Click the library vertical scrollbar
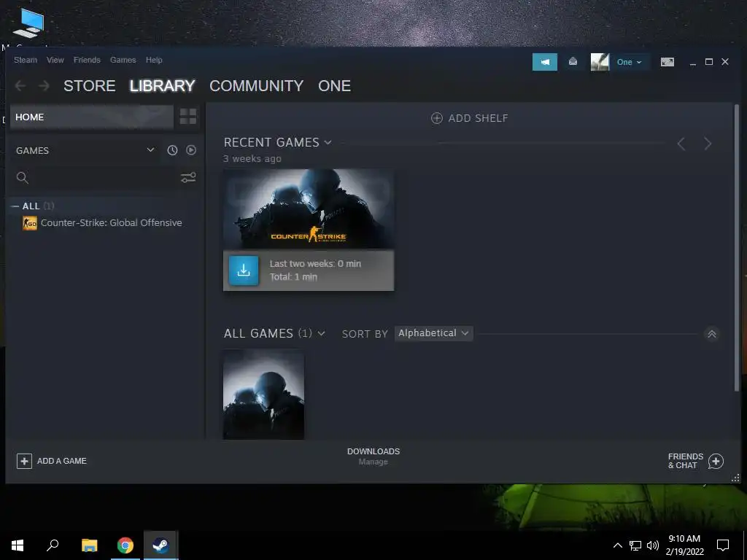This screenshot has width=747, height=560. click(x=737, y=248)
